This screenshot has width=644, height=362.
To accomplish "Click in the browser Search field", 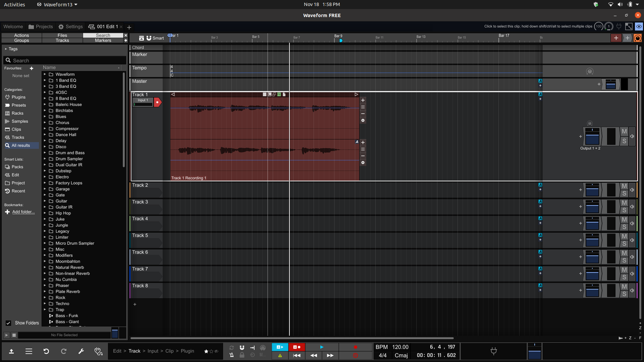I will [64, 60].
